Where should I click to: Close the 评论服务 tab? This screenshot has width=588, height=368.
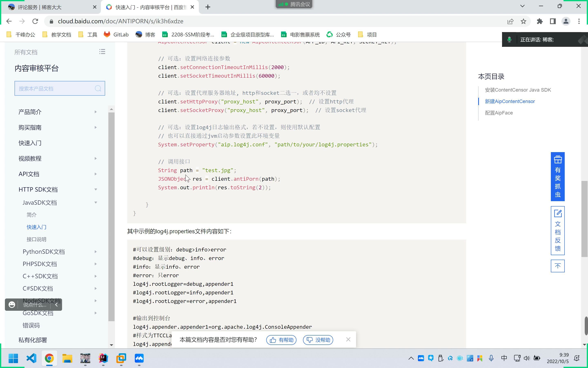[x=95, y=7]
